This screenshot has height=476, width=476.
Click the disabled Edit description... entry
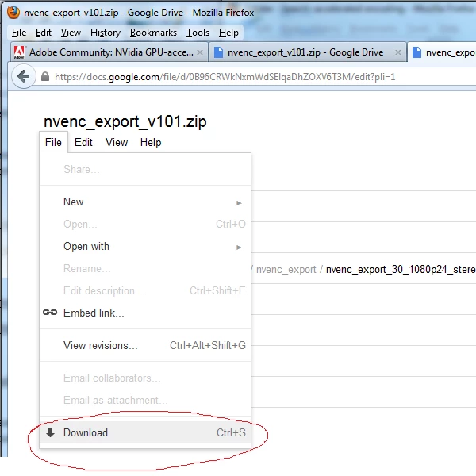(145, 290)
